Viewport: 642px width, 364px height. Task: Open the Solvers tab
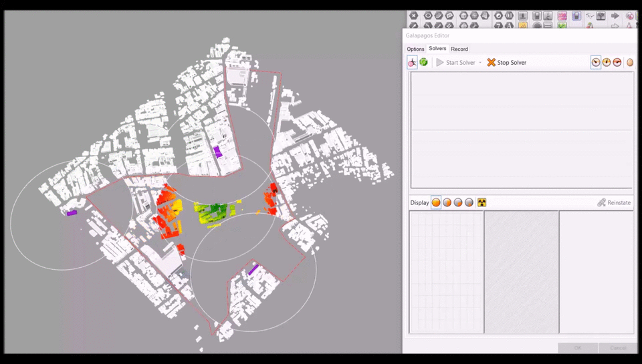pos(437,49)
